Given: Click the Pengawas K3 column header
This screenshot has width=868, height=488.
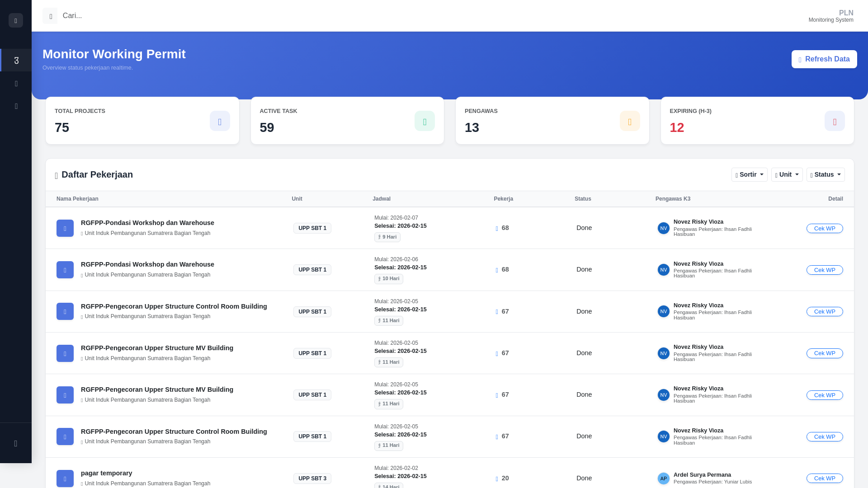Looking at the screenshot, I should coord(673,199).
